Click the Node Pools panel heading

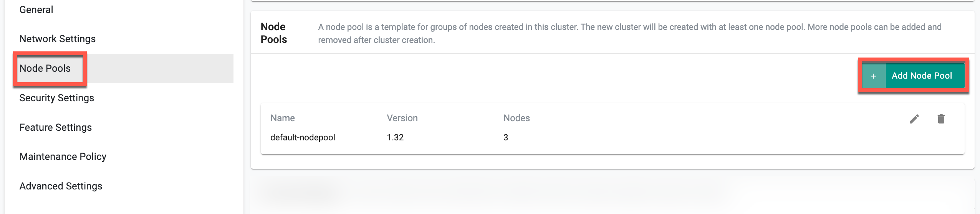pos(274,33)
